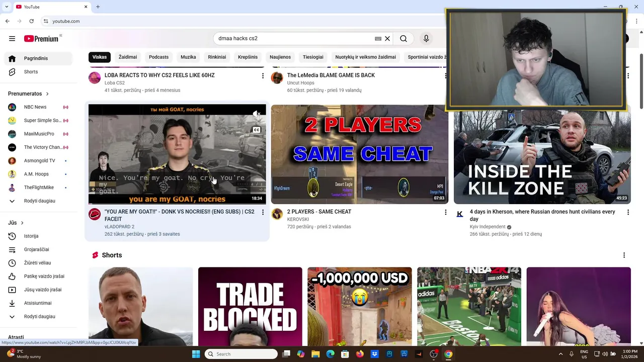Select the Muzika filter chip
This screenshot has width=644, height=362.
pyautogui.click(x=188, y=57)
